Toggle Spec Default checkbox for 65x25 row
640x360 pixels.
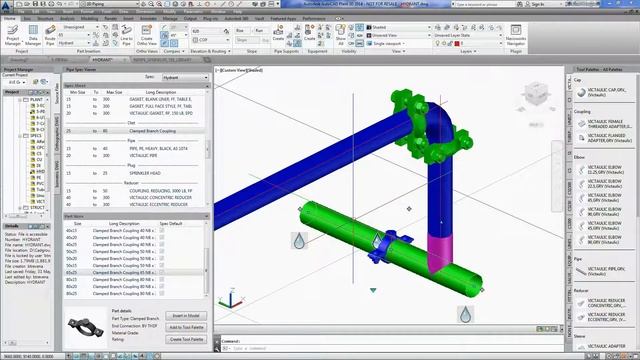[x=162, y=272]
